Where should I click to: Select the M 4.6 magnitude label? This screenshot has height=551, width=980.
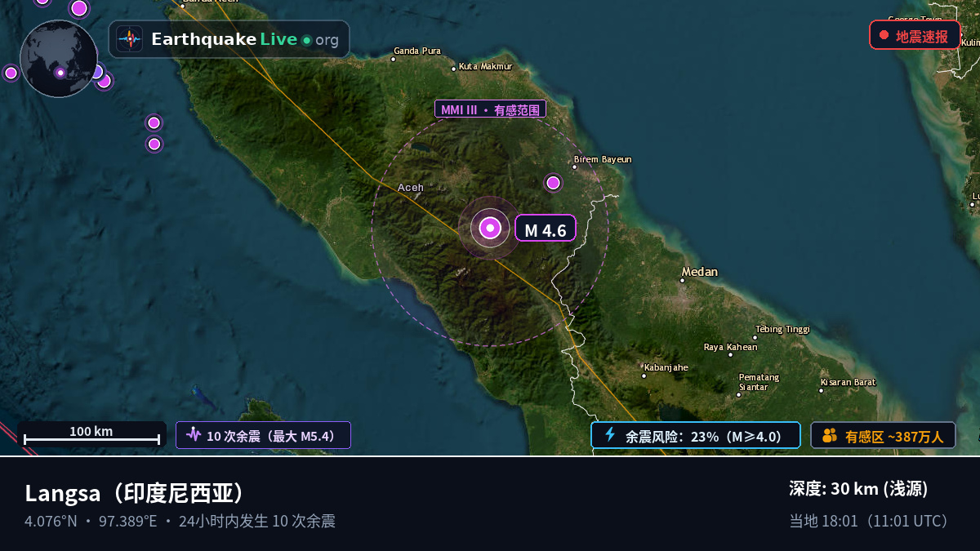point(545,228)
